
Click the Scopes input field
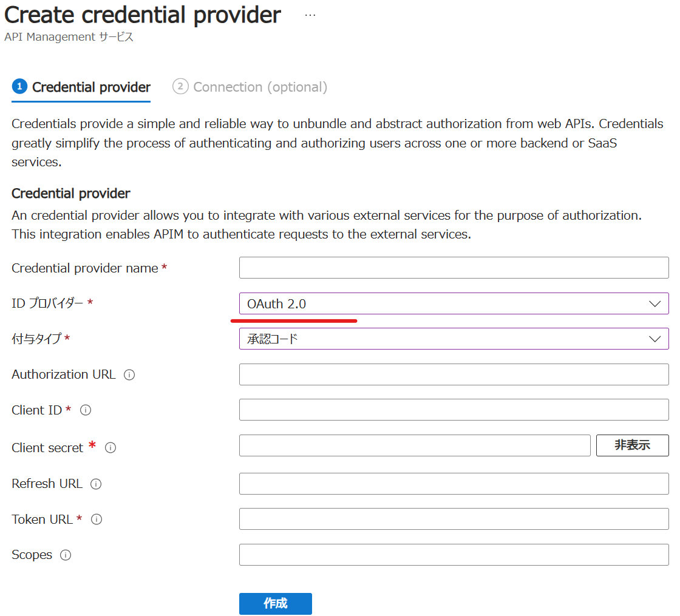pyautogui.click(x=454, y=555)
